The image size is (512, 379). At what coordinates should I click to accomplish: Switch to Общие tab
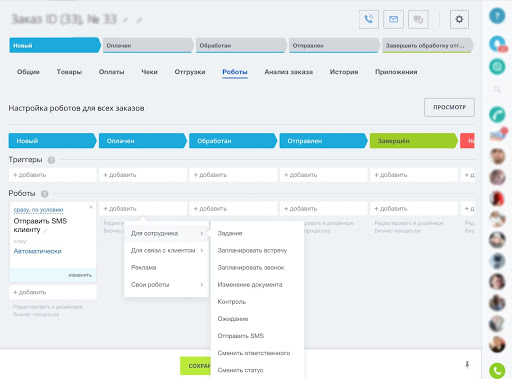28,72
